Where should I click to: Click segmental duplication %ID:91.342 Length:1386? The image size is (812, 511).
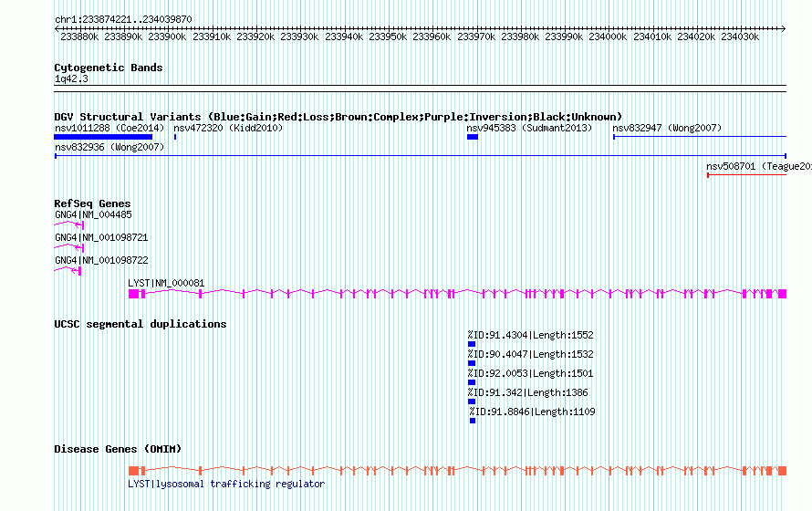click(x=527, y=392)
